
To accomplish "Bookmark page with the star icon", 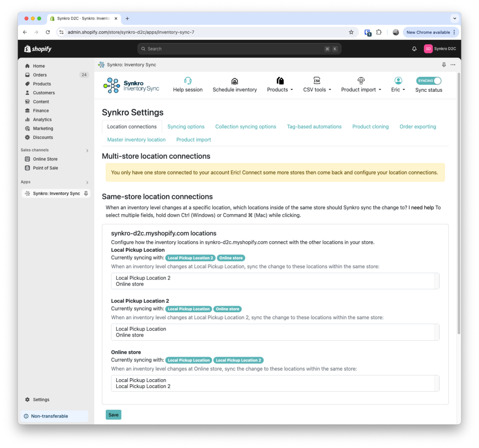I will [351, 32].
